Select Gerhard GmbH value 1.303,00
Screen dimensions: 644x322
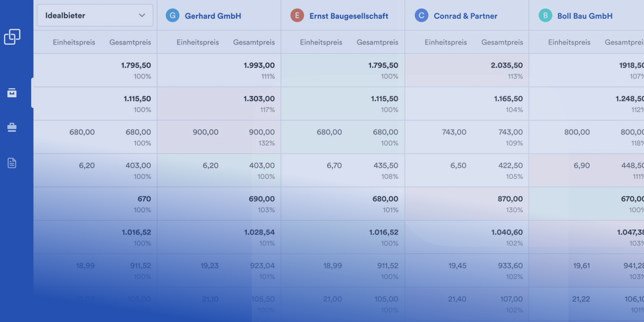259,99
